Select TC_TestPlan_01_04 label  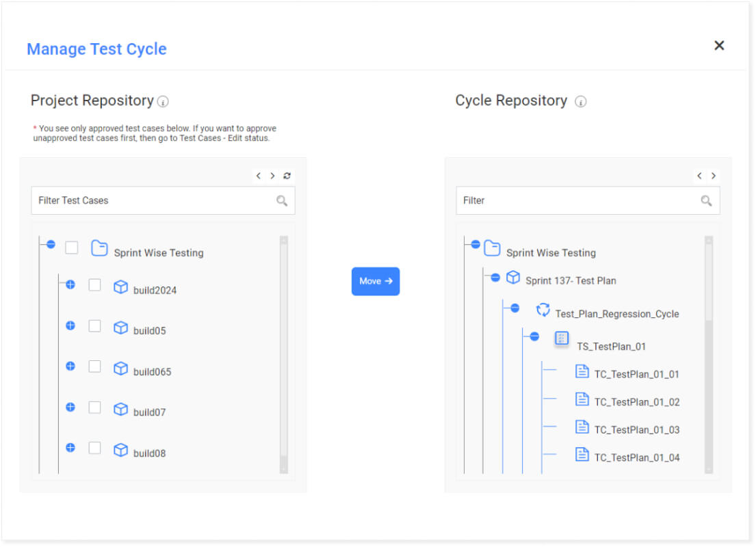tap(637, 458)
